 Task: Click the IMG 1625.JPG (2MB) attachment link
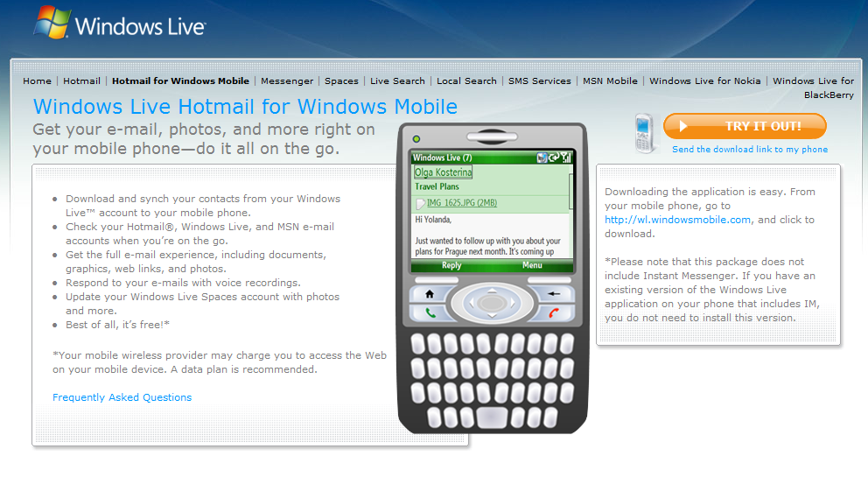[462, 203]
